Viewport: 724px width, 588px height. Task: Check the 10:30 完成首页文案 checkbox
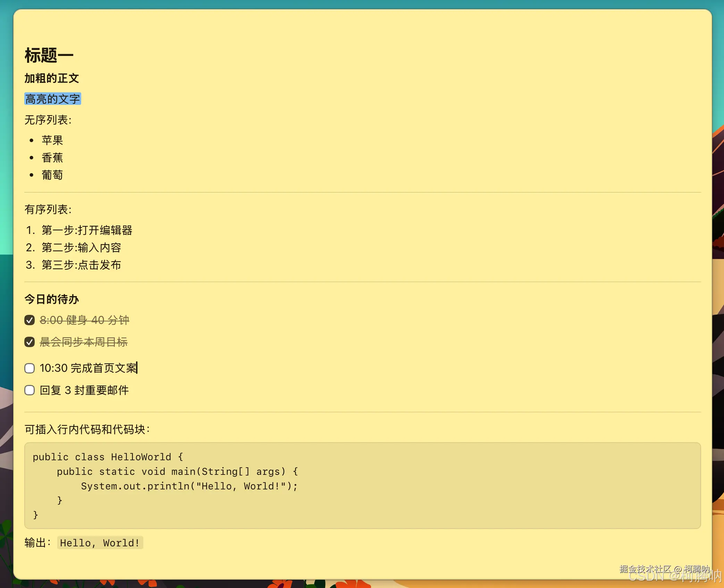coord(30,368)
